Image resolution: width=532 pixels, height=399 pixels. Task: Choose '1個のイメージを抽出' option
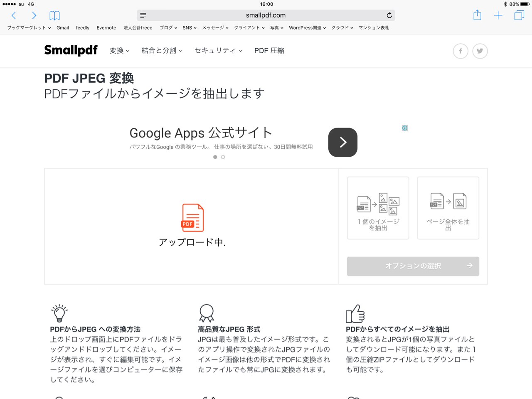tap(378, 208)
